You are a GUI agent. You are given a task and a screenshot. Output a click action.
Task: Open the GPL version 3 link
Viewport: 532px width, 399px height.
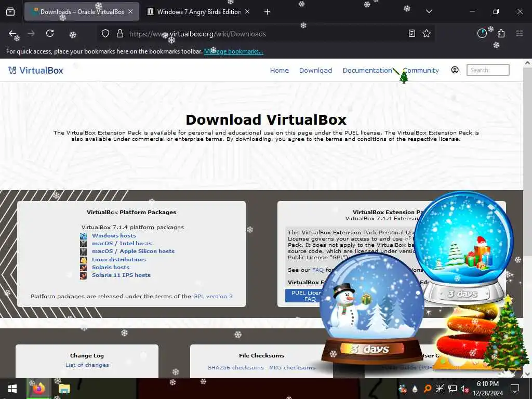(x=212, y=296)
